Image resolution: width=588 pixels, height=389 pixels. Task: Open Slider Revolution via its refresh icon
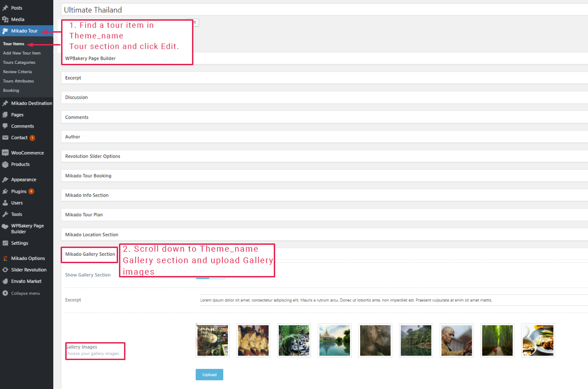[5, 270]
